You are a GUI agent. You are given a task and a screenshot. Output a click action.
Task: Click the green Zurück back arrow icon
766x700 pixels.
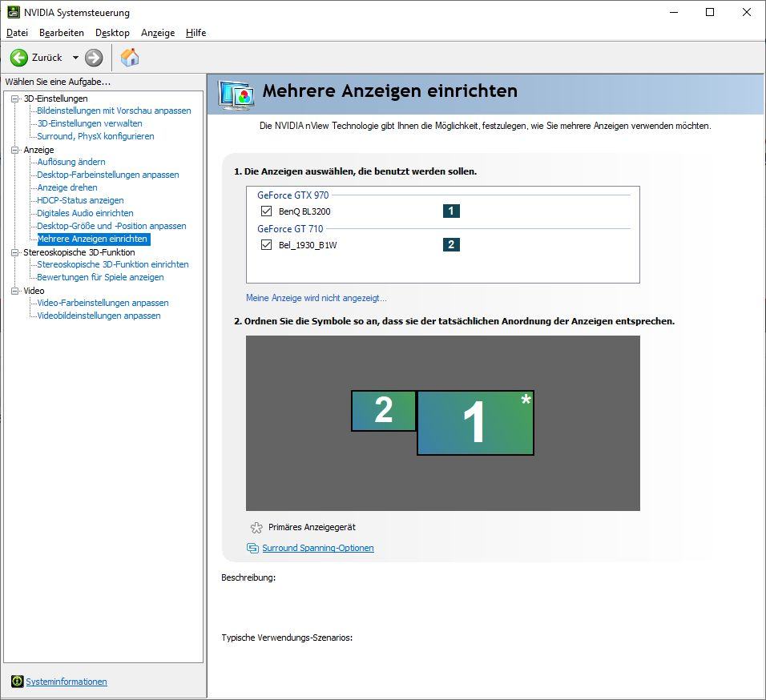coord(19,58)
